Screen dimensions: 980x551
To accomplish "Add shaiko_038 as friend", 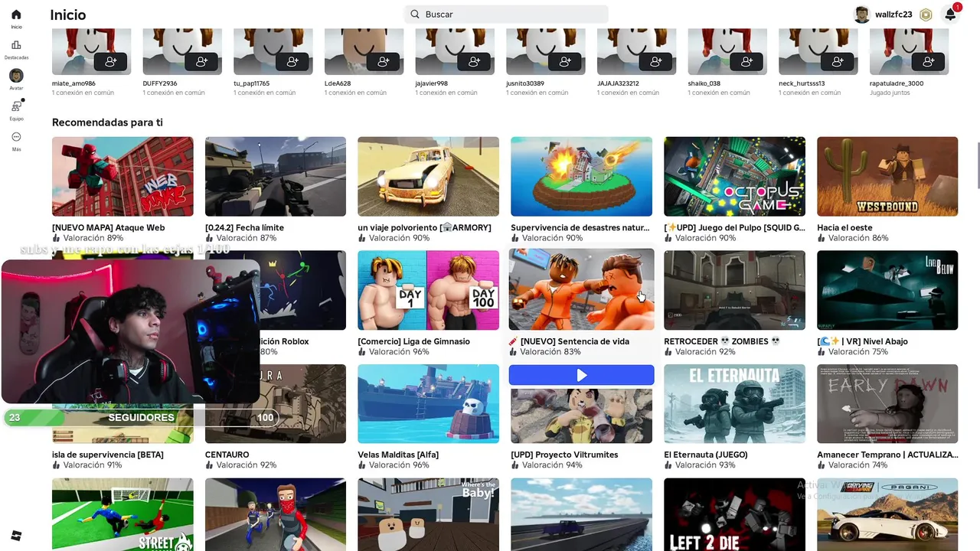I will point(746,61).
